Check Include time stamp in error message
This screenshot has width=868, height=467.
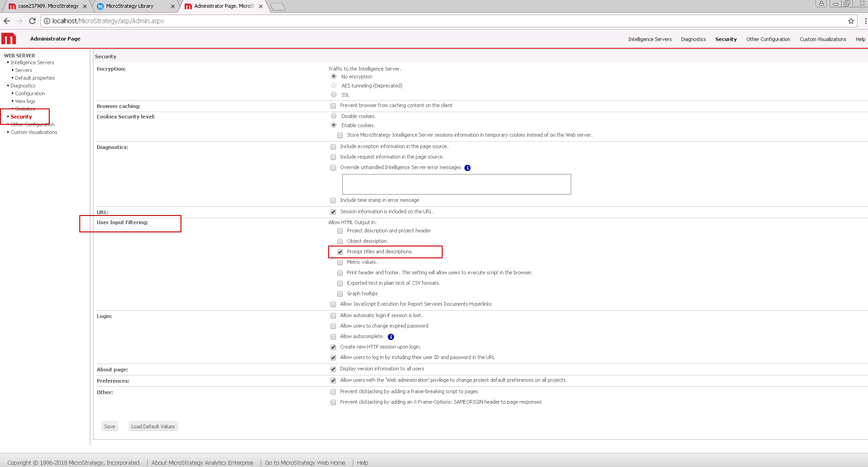(333, 200)
